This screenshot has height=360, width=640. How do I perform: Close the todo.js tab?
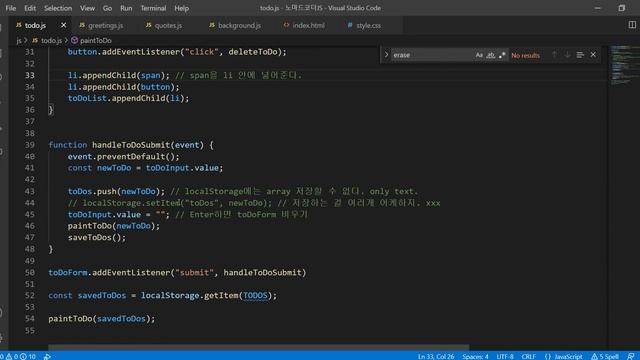[x=63, y=25]
